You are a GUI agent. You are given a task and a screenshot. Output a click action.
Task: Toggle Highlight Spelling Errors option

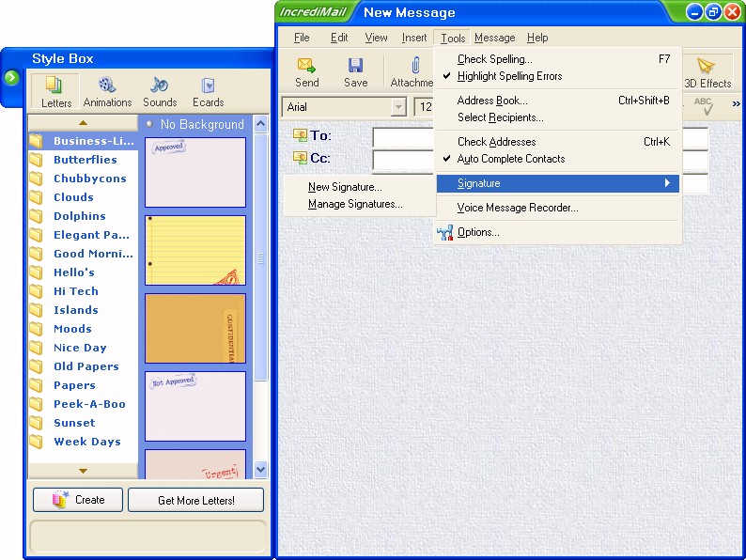pyautogui.click(x=509, y=76)
